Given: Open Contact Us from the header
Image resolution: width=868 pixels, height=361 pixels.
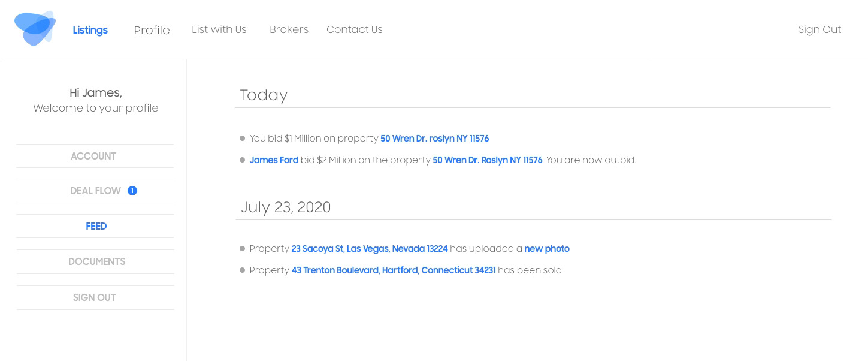Looking at the screenshot, I should 354,29.
